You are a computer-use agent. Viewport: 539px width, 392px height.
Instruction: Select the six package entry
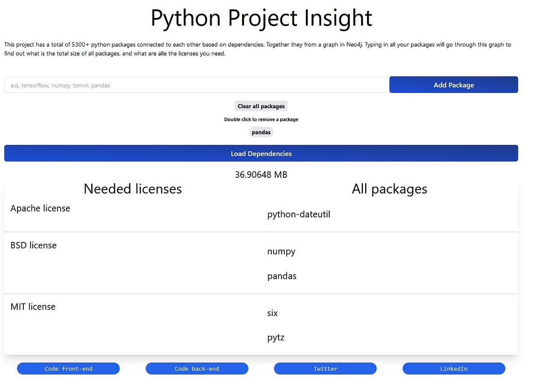click(x=272, y=313)
